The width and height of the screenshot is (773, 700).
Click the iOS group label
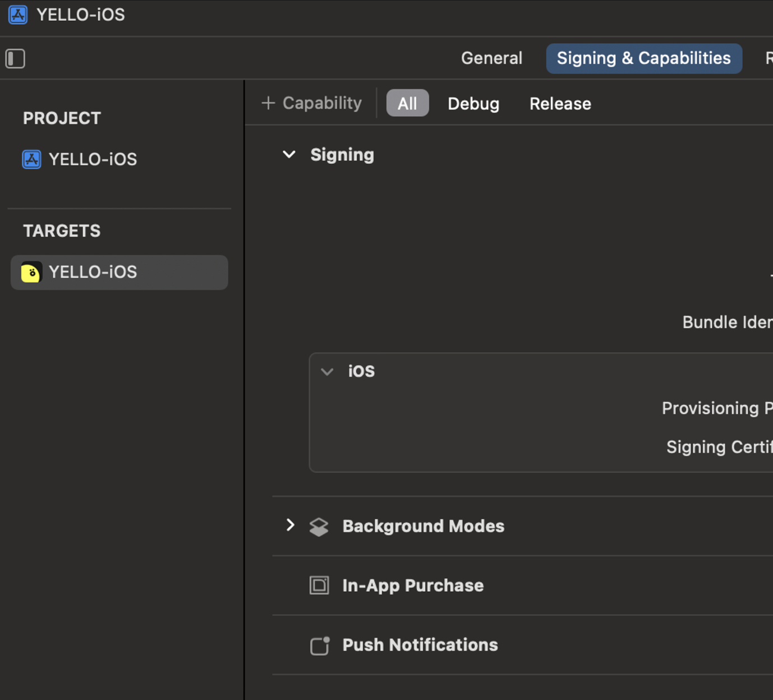point(361,371)
